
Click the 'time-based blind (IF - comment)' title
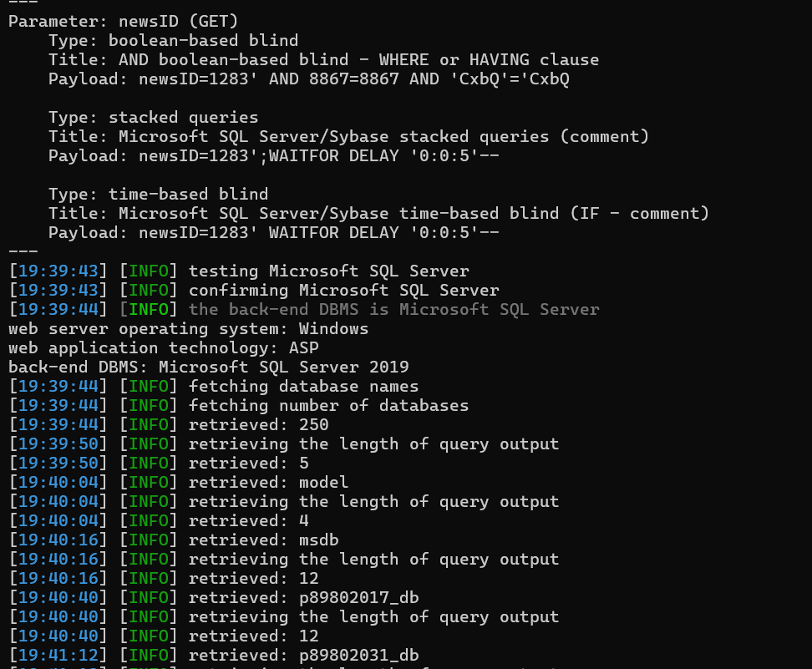[378, 213]
